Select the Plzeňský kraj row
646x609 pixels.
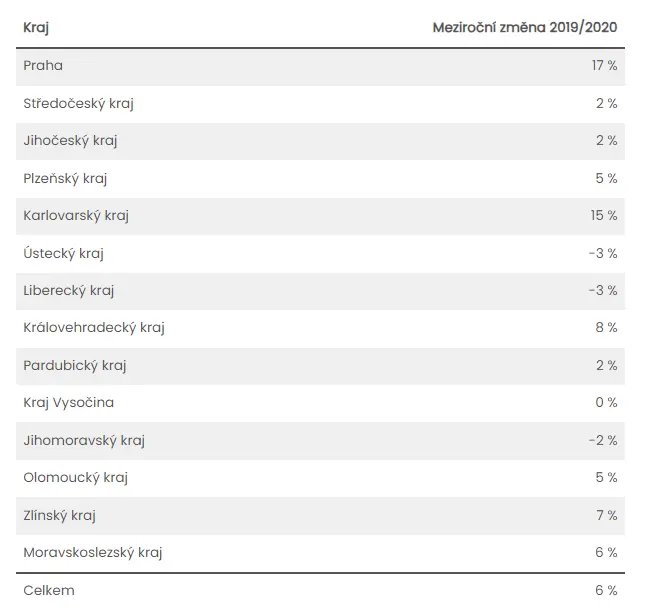coord(321,179)
